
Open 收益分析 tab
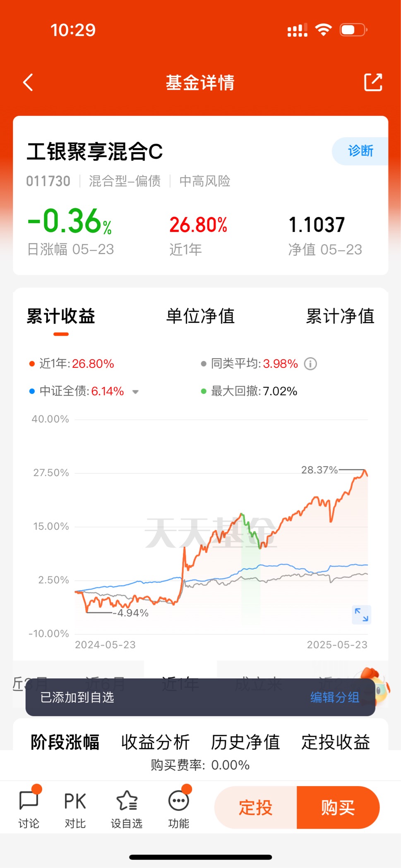pyautogui.click(x=155, y=742)
